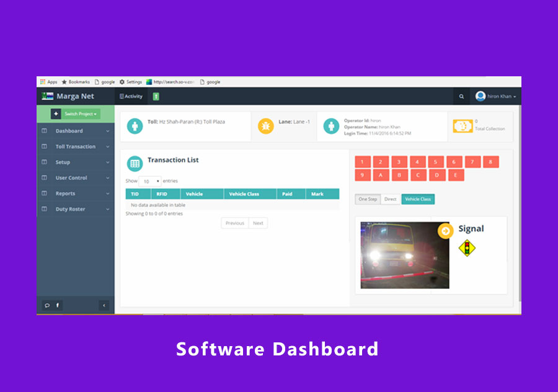Open the chat bubble icon in sidebar footer
The width and height of the screenshot is (558, 392).
click(x=46, y=305)
